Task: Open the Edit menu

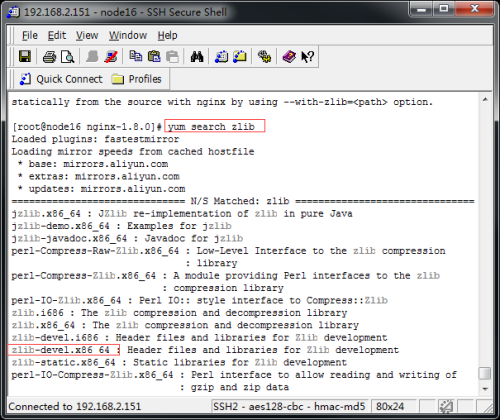Action: click(x=57, y=35)
